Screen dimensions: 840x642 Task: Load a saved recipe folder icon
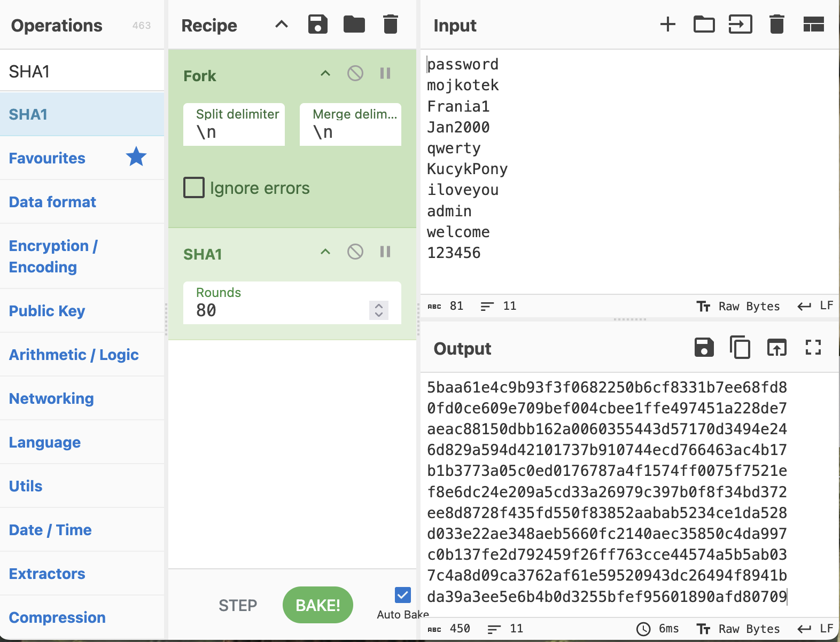tap(354, 25)
